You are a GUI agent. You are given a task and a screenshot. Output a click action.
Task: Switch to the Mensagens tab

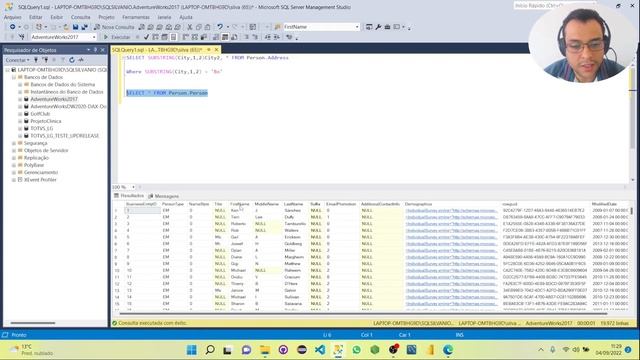click(164, 196)
